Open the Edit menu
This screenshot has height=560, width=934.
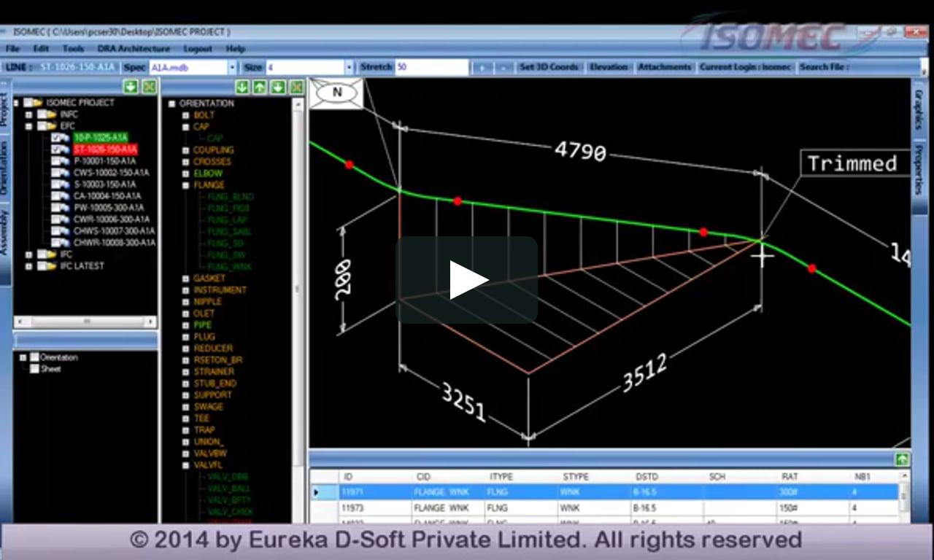(41, 49)
